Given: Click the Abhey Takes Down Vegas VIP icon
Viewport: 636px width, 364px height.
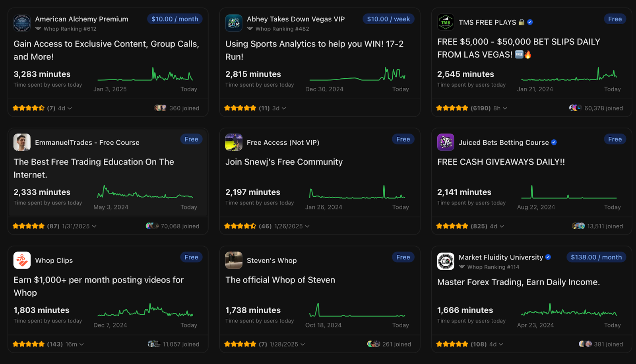Looking at the screenshot, I should (x=234, y=23).
